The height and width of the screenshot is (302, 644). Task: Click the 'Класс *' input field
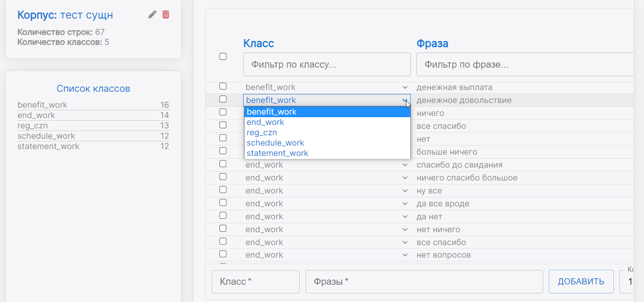[x=255, y=282]
